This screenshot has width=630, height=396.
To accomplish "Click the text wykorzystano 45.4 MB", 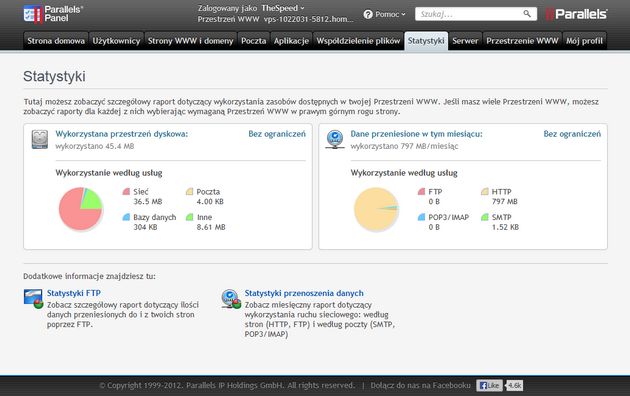I will coord(95,146).
